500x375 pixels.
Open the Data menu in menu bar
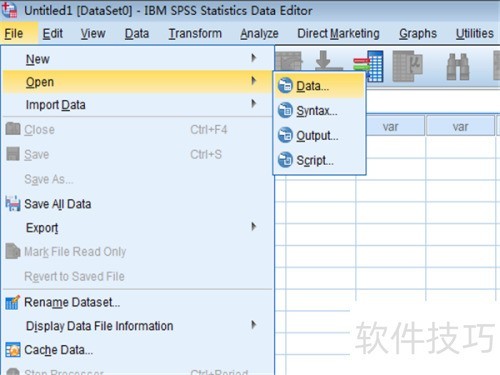pyautogui.click(x=137, y=33)
